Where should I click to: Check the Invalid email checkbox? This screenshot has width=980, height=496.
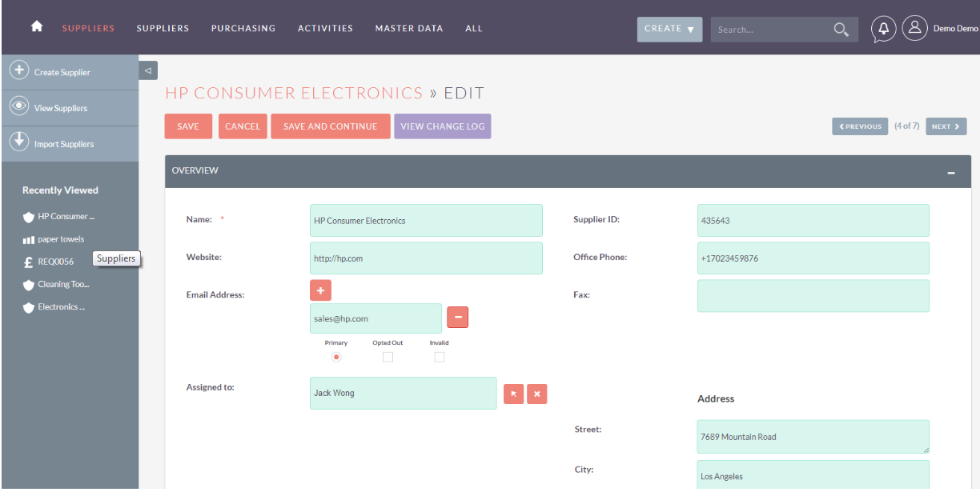tap(439, 357)
